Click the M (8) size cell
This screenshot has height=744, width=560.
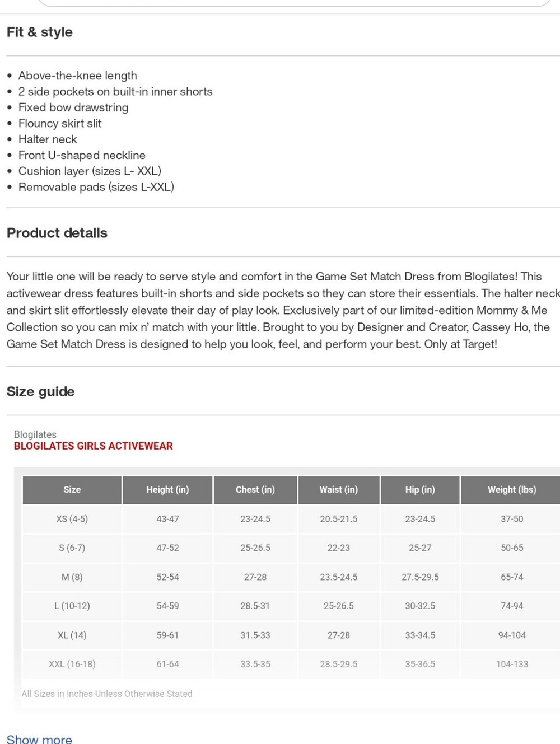[72, 577]
